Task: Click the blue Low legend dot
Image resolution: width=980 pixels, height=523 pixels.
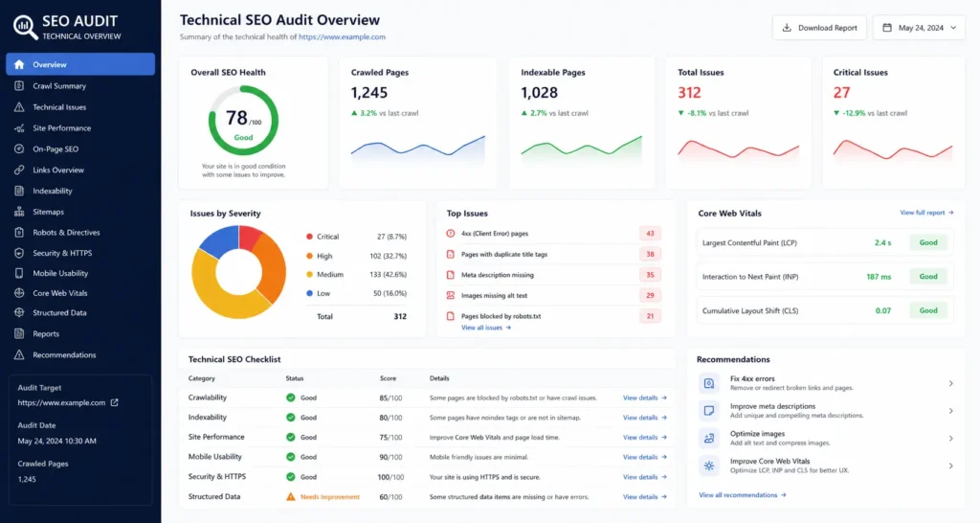Action: pos(309,293)
